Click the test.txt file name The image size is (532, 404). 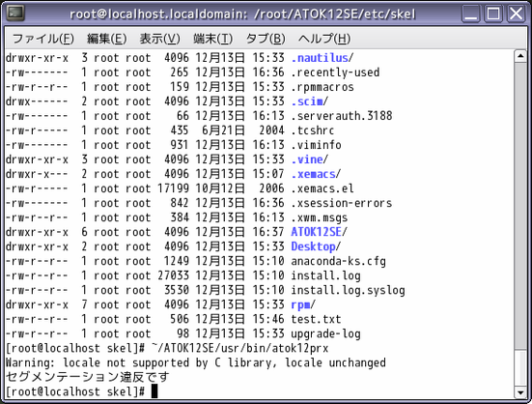(x=316, y=320)
